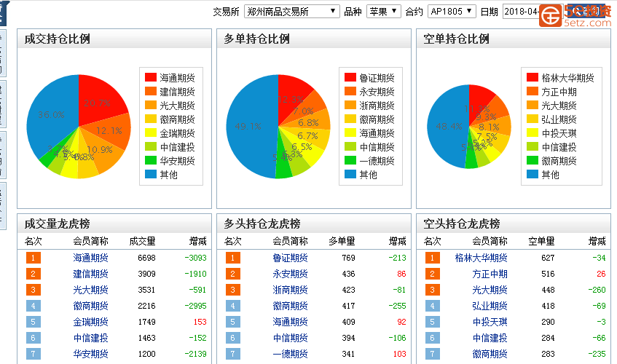This screenshot has width=617, height=364.
Task: Click 鲁证期货 label in 多单持仓比例 legend
Action: tap(377, 78)
